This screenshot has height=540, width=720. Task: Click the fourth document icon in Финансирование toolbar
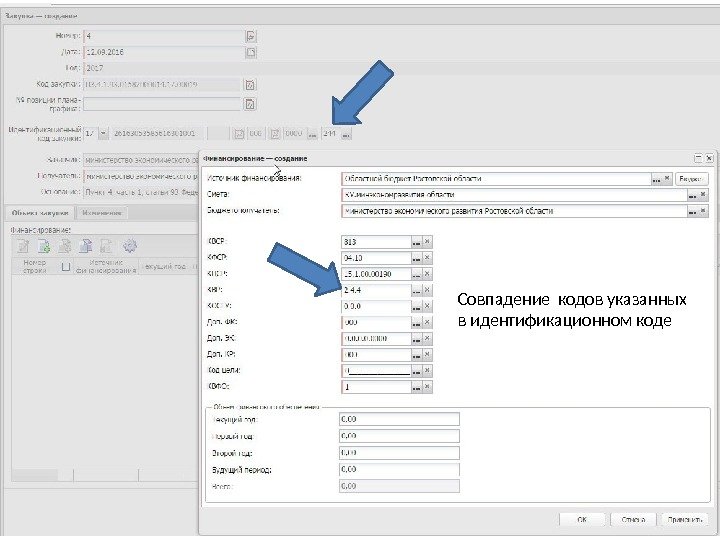click(86, 246)
